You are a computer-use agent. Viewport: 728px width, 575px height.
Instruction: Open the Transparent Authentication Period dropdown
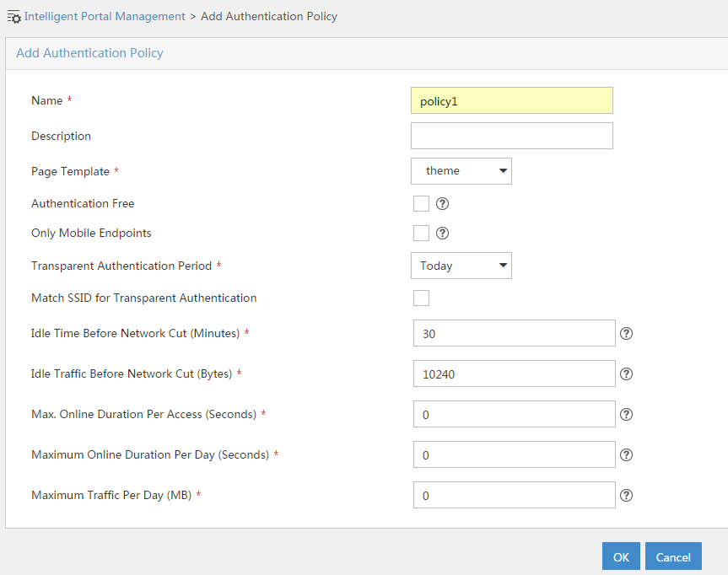(461, 266)
